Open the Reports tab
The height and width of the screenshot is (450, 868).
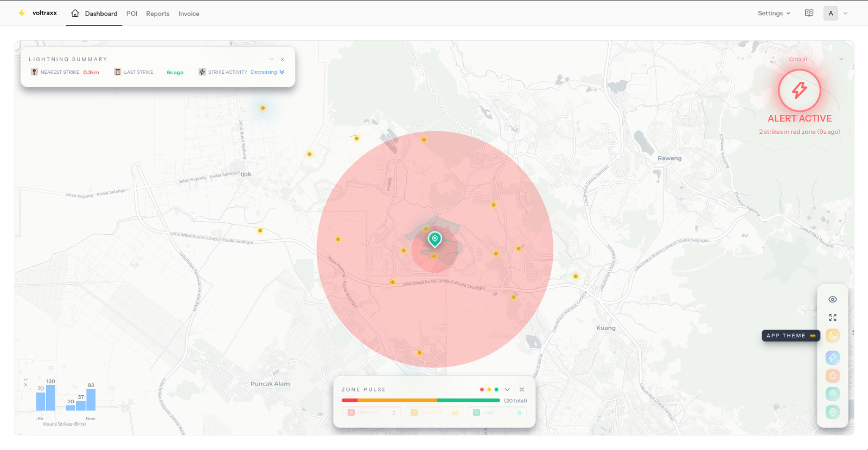coord(158,14)
